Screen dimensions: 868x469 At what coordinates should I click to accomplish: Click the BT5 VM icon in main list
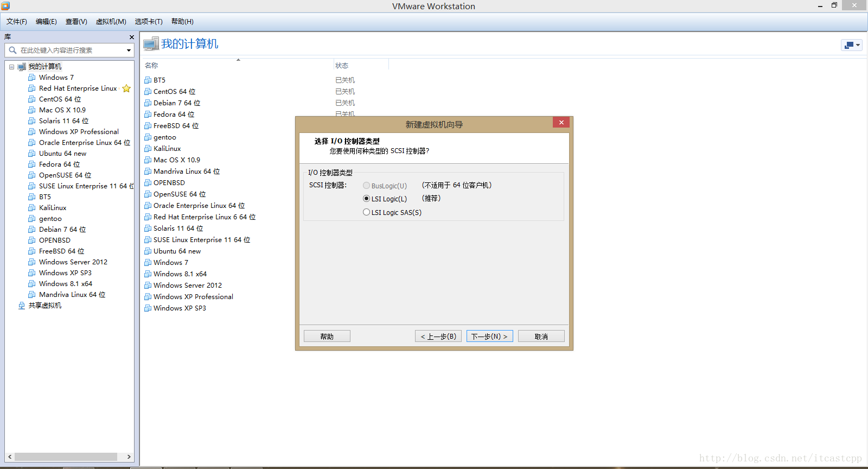pyautogui.click(x=148, y=80)
